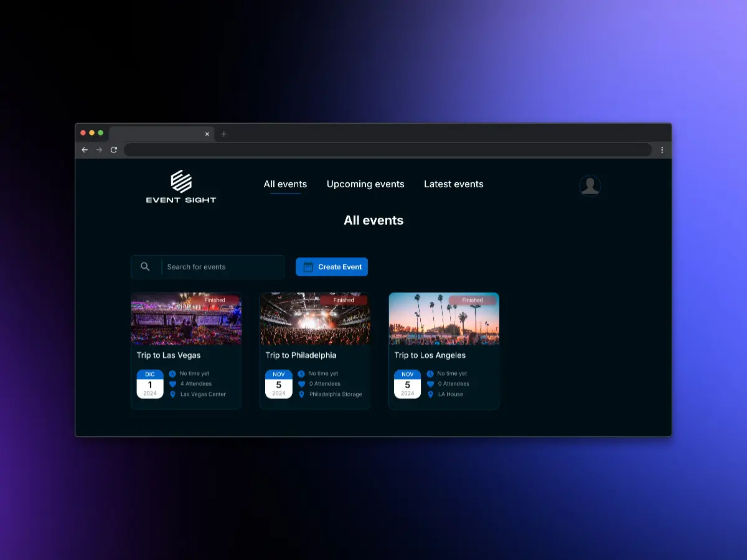This screenshot has height=560, width=747.
Task: Click the search magnifier icon
Action: tap(145, 267)
